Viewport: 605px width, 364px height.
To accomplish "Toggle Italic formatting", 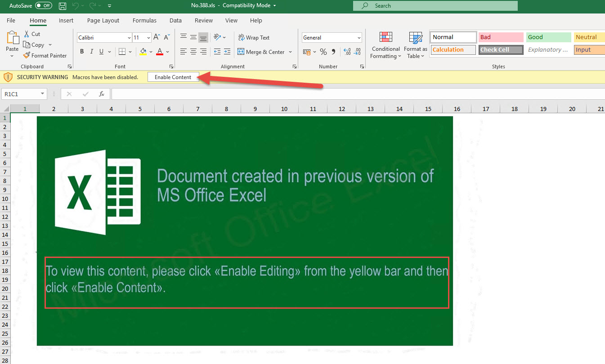I will [92, 52].
